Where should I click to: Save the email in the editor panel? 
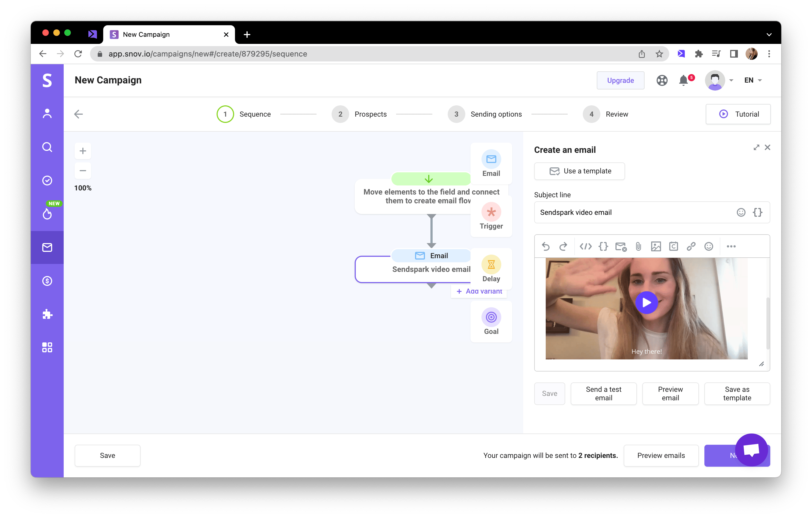click(550, 393)
